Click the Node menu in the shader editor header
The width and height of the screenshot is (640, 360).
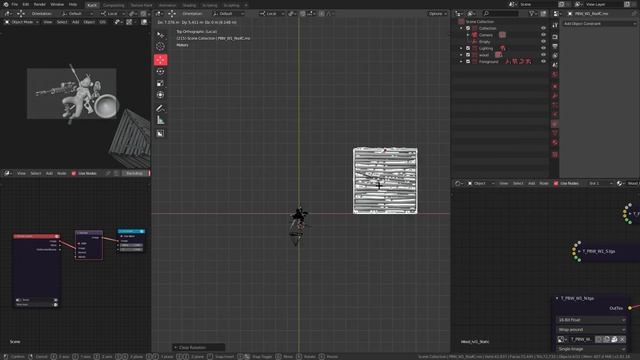point(544,184)
